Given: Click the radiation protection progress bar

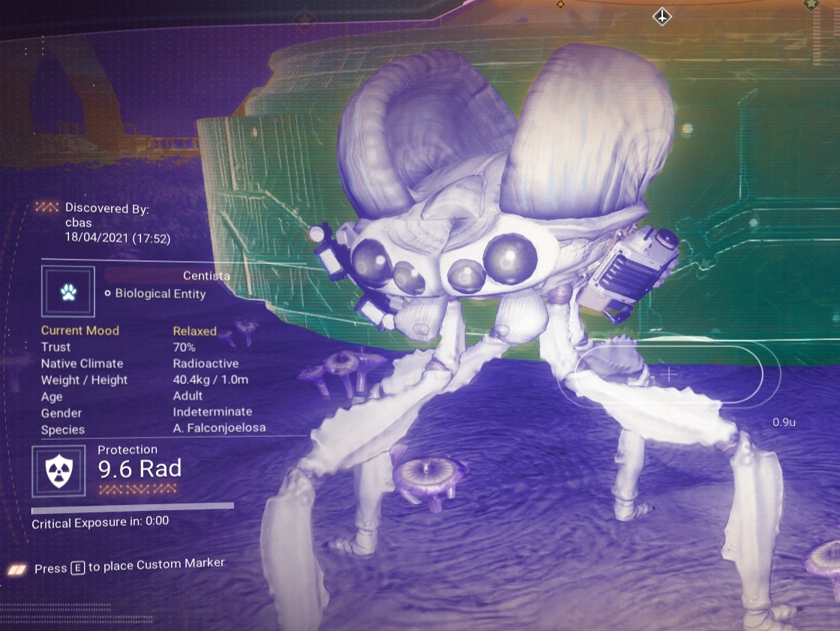Looking at the screenshot, I should click(133, 507).
